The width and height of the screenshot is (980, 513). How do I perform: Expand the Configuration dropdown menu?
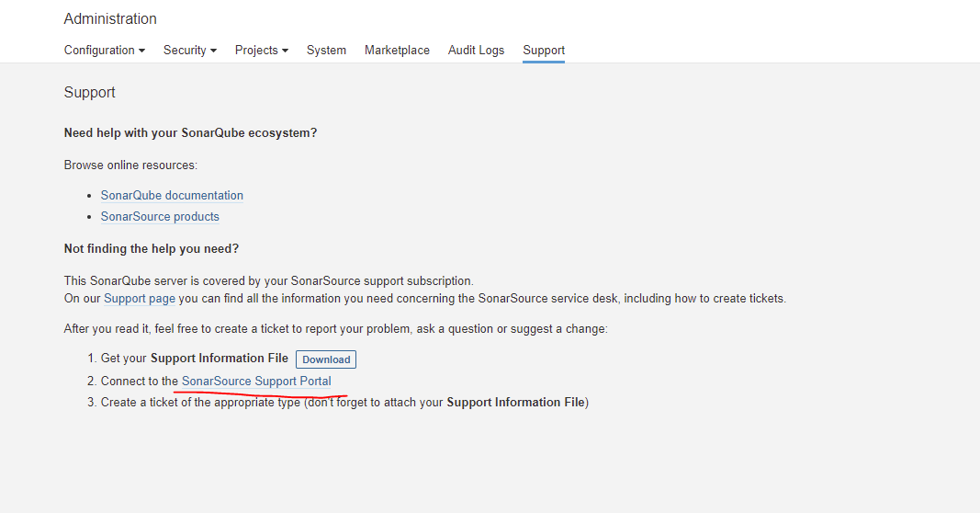105,50
